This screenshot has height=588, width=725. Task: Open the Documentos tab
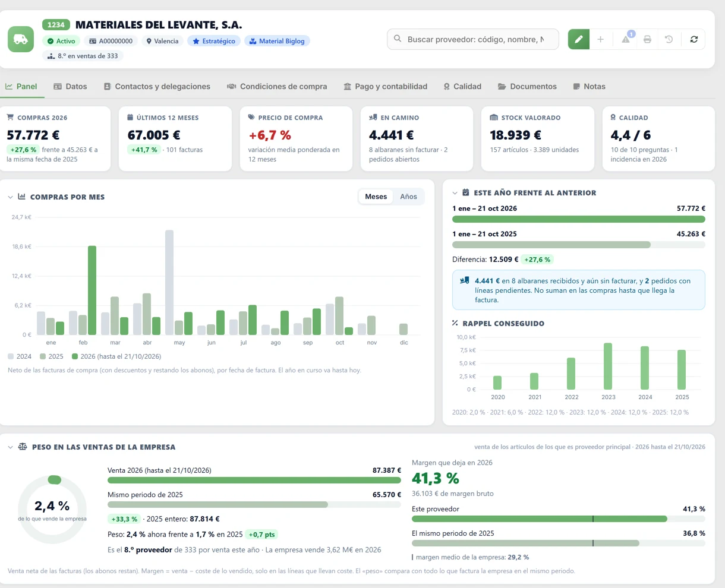click(527, 86)
